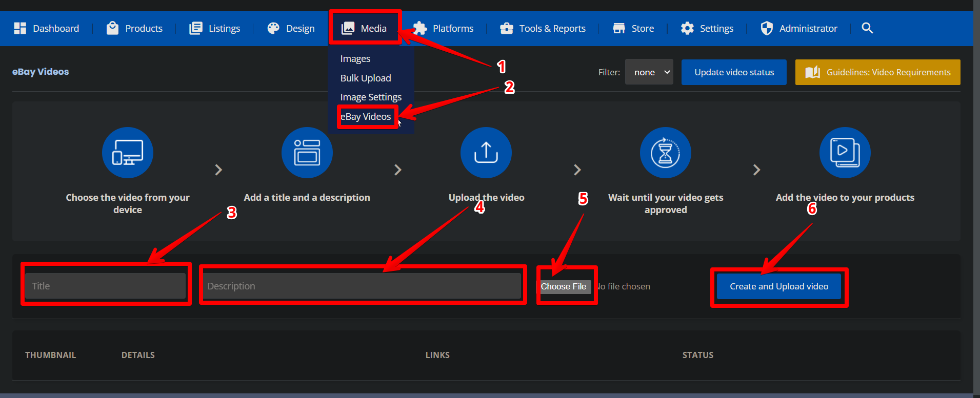Click 'Wait until your video gets approved' text

pos(666,203)
